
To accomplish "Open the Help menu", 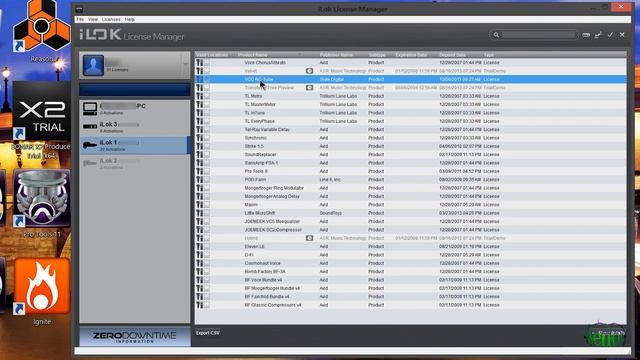I will click(129, 20).
